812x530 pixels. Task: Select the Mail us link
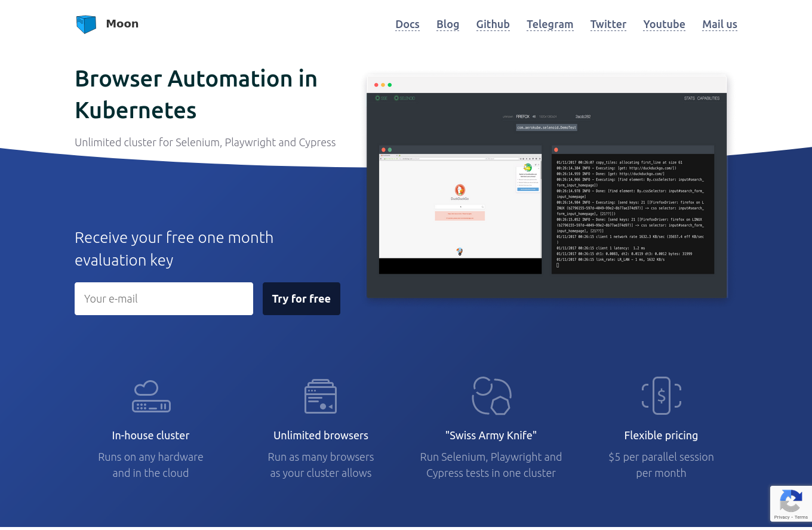719,24
